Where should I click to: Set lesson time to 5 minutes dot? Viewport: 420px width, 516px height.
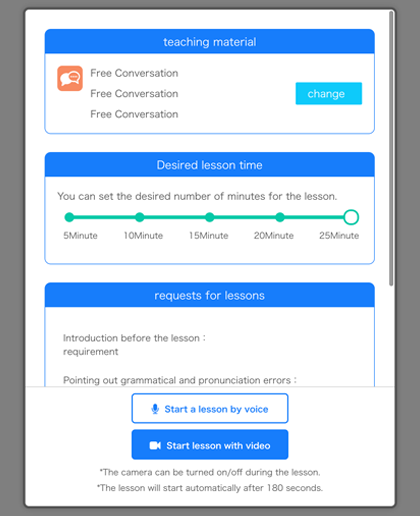[x=69, y=217]
